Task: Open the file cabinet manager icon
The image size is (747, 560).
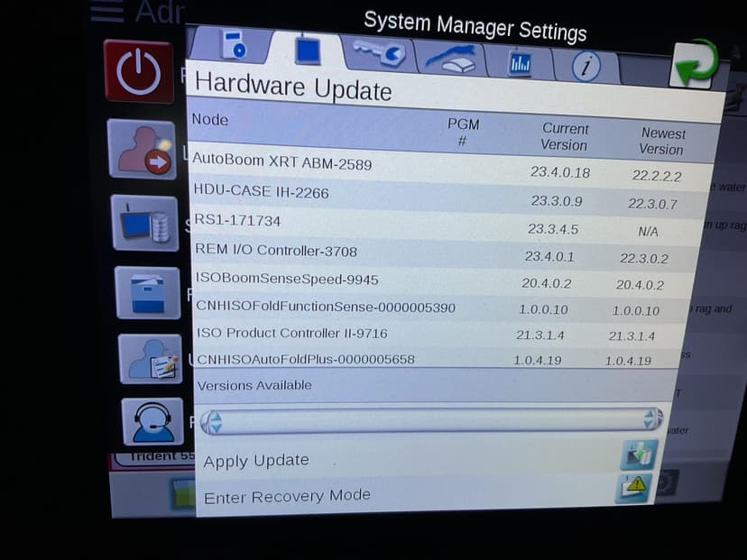Action: click(148, 293)
